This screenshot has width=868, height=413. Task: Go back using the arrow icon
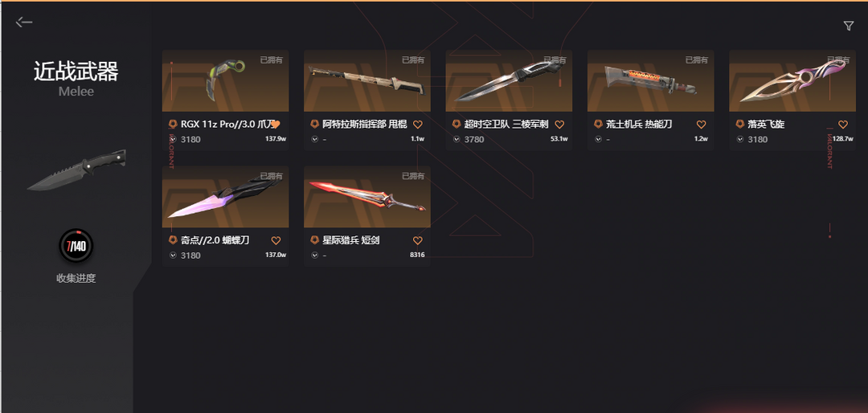[24, 22]
